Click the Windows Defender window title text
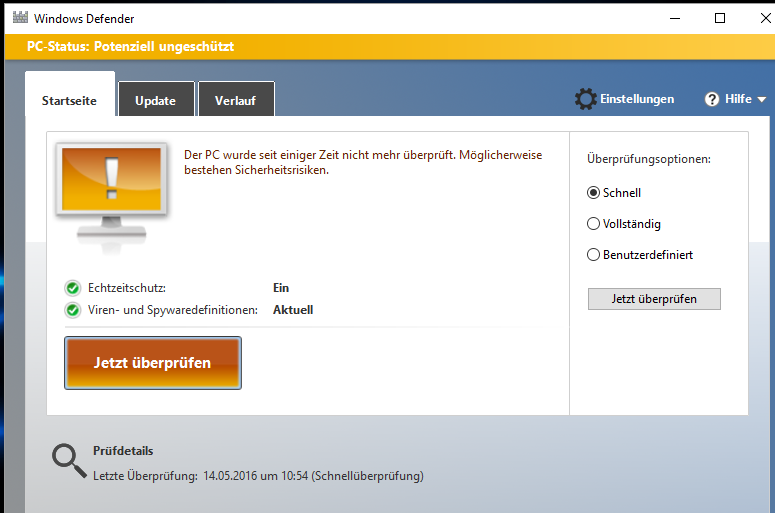Screen dimensions: 775x513 [x=84, y=19]
